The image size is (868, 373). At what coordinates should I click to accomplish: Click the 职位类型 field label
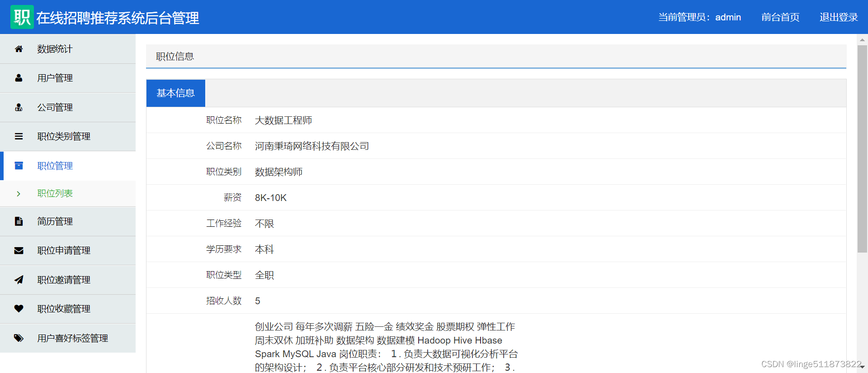(224, 275)
